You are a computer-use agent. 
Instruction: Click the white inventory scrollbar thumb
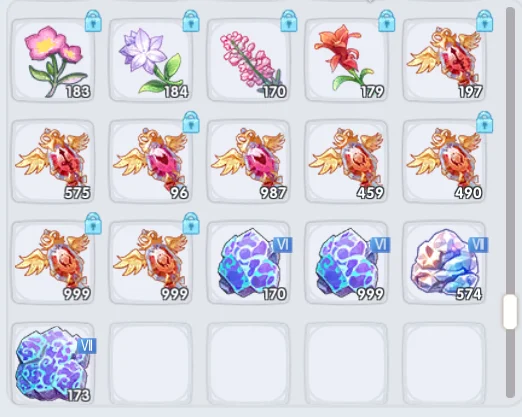click(510, 312)
